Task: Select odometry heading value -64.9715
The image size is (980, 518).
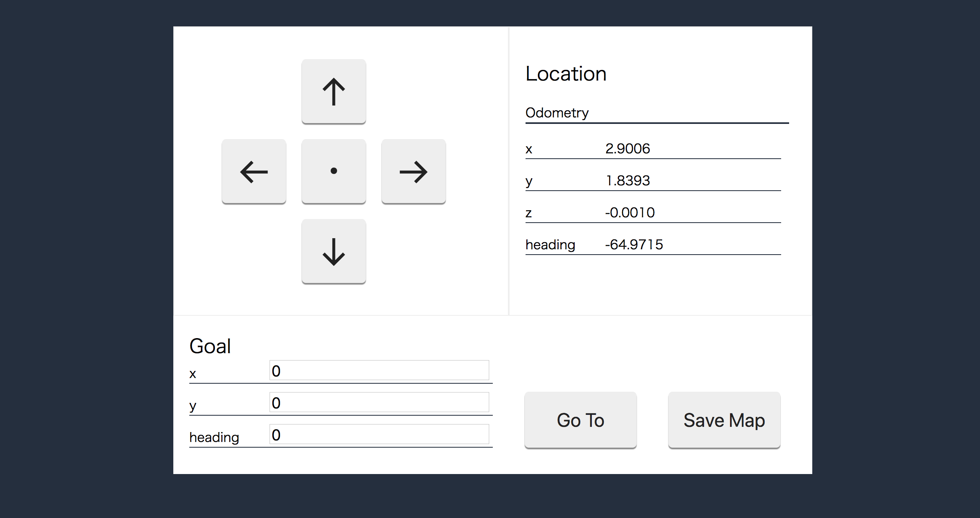Action: [x=634, y=244]
